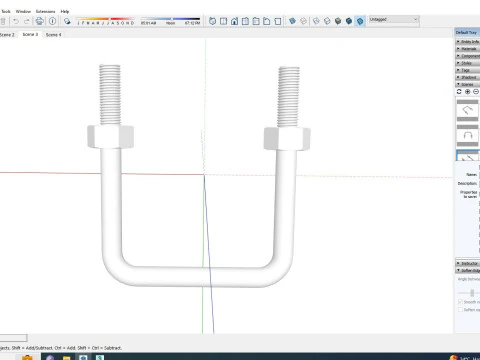
Task: Switch to Scene 3 tab
Action: coord(30,34)
